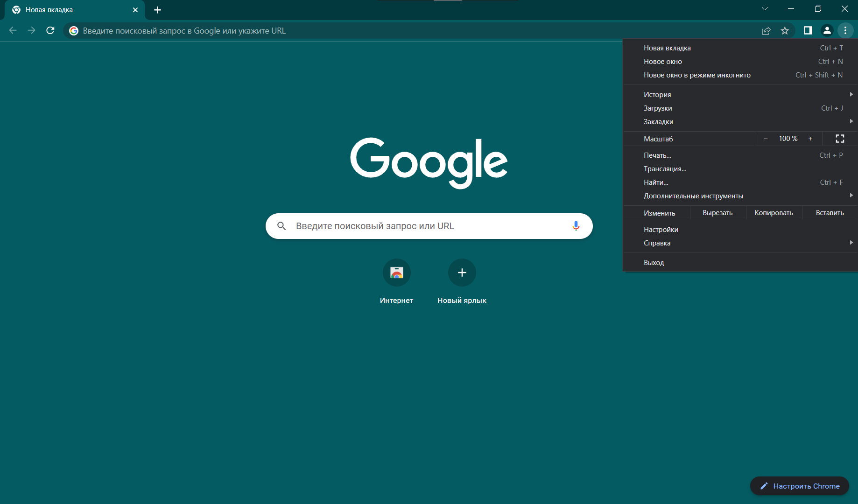The width and height of the screenshot is (858, 504).
Task: Open the Интернет shortcut tile
Action: [x=397, y=281]
